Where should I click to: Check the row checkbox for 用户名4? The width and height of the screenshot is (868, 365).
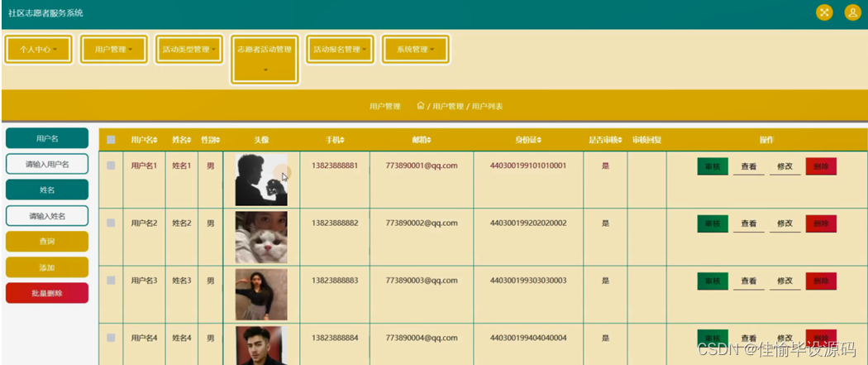coord(111,338)
